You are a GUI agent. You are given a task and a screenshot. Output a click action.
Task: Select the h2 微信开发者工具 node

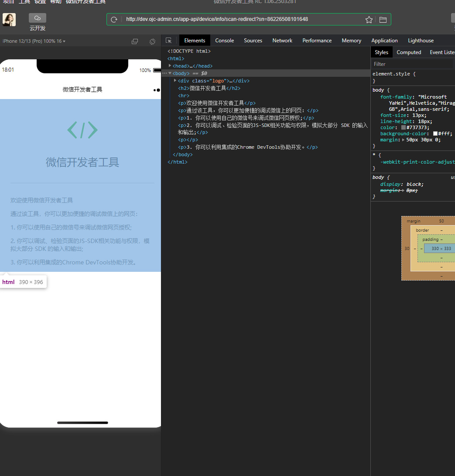(x=209, y=88)
